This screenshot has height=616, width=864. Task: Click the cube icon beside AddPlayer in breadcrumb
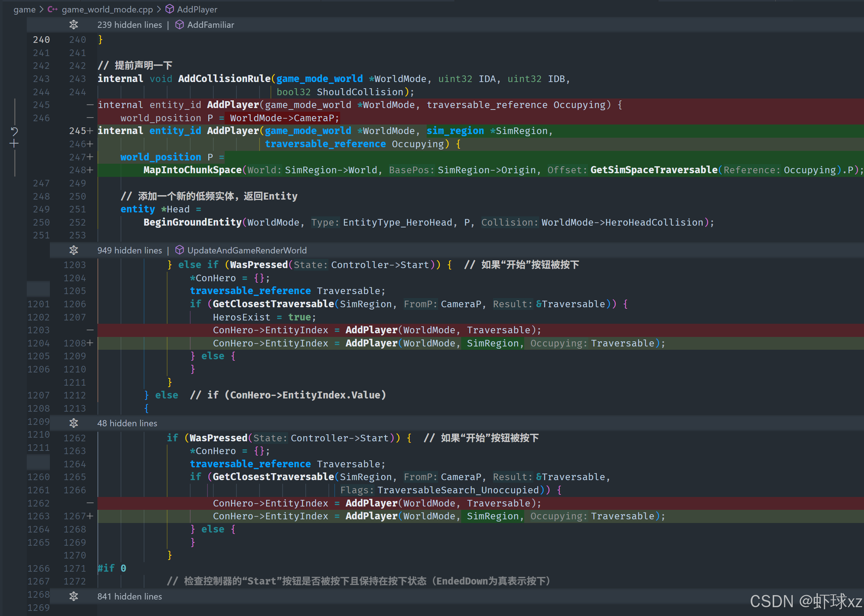(170, 9)
